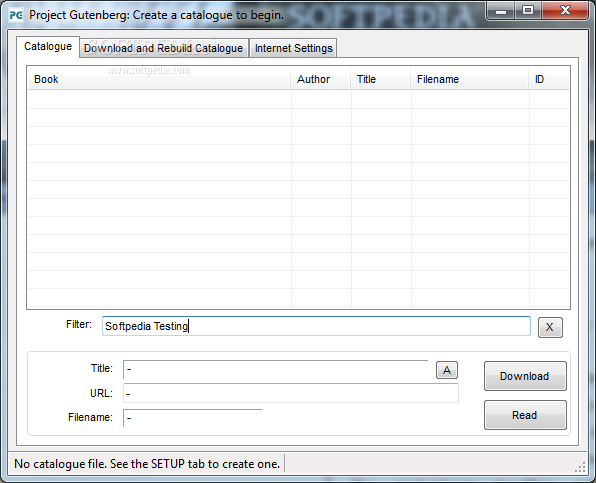596x483 pixels.
Task: Open the Download and Rebuild Catalogue tab
Action: (x=163, y=48)
